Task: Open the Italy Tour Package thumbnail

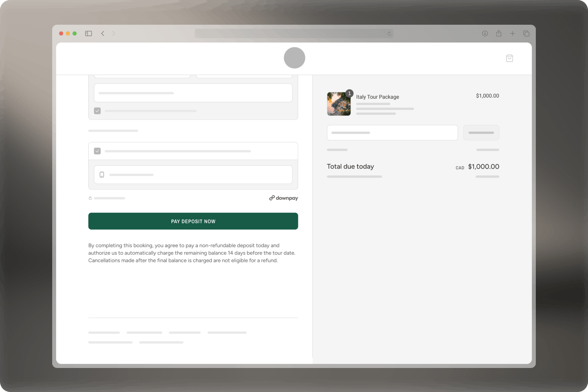Action: [x=339, y=104]
